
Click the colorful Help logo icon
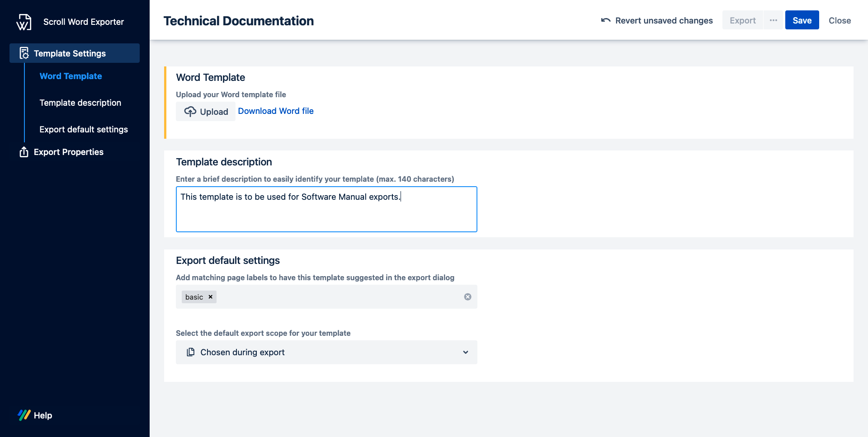(x=24, y=415)
